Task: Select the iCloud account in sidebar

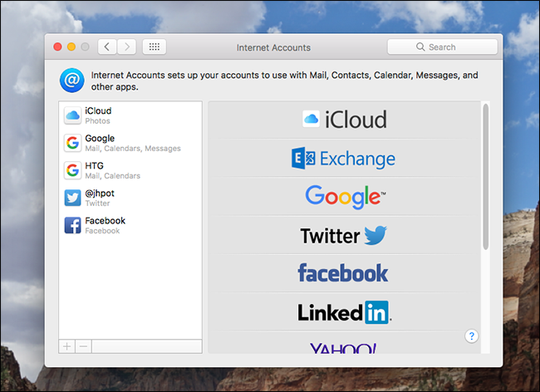Action: click(x=130, y=115)
